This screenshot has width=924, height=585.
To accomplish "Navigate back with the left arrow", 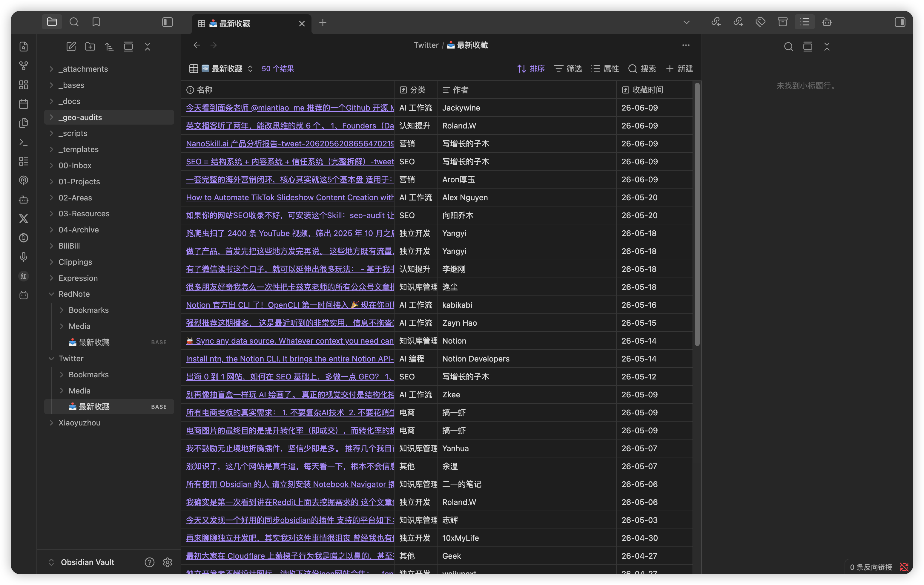I will (197, 45).
